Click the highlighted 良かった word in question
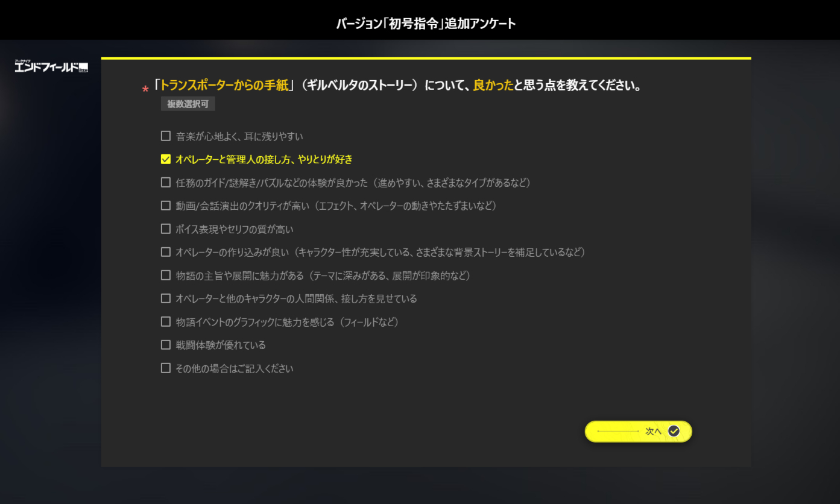The height and width of the screenshot is (504, 840). [x=493, y=86]
